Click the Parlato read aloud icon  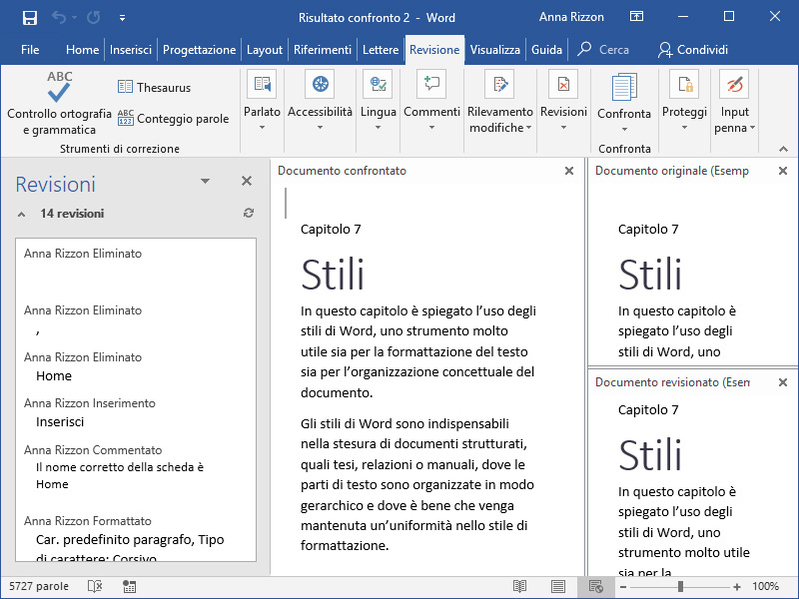tap(262, 84)
